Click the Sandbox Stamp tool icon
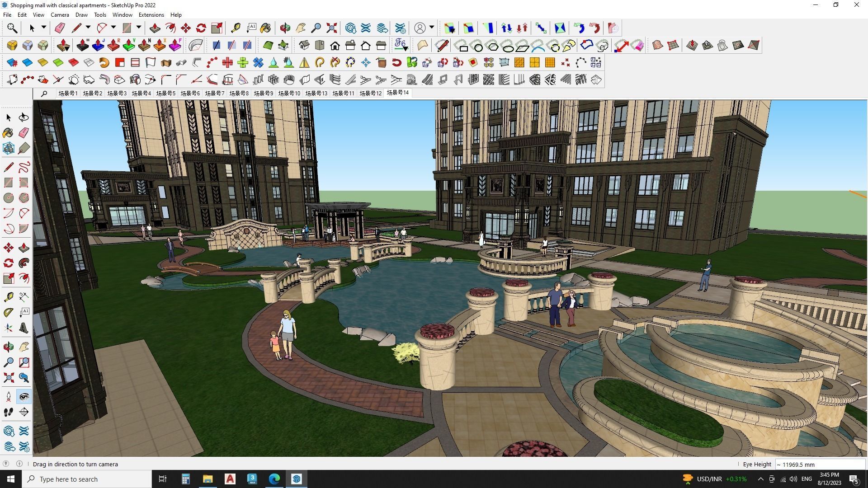This screenshot has width=868, height=488. coord(708,45)
